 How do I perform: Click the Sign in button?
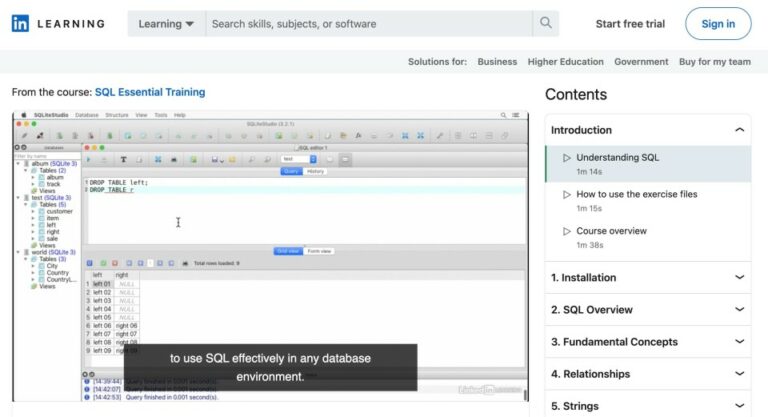tap(718, 24)
